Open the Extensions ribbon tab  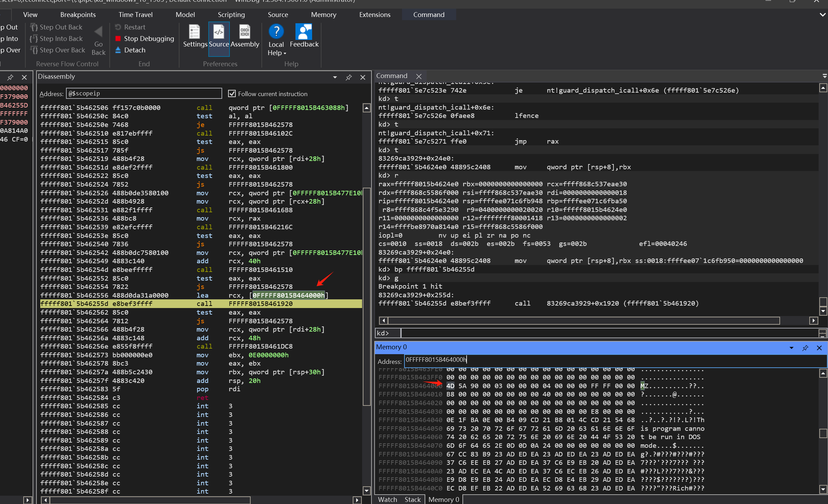(375, 15)
